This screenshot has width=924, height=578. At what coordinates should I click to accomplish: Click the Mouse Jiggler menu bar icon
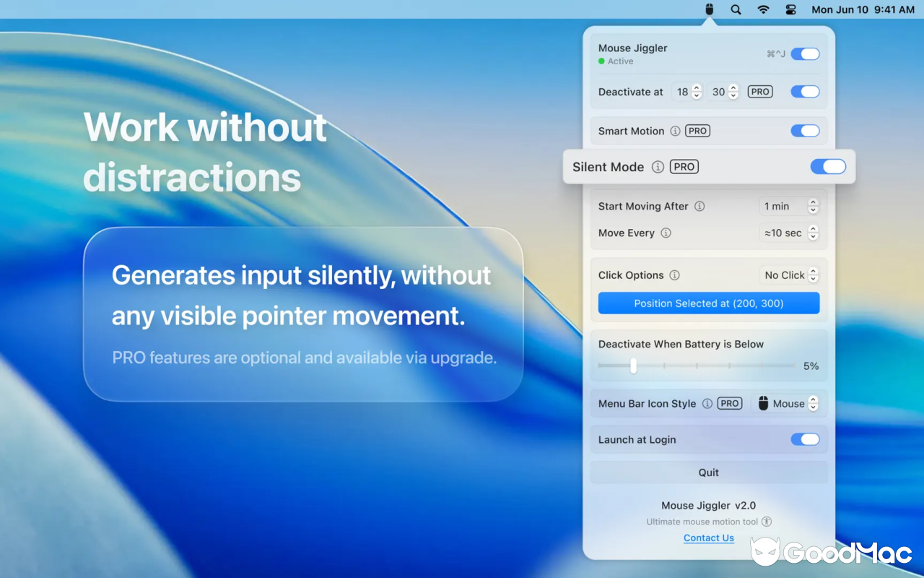pos(708,9)
